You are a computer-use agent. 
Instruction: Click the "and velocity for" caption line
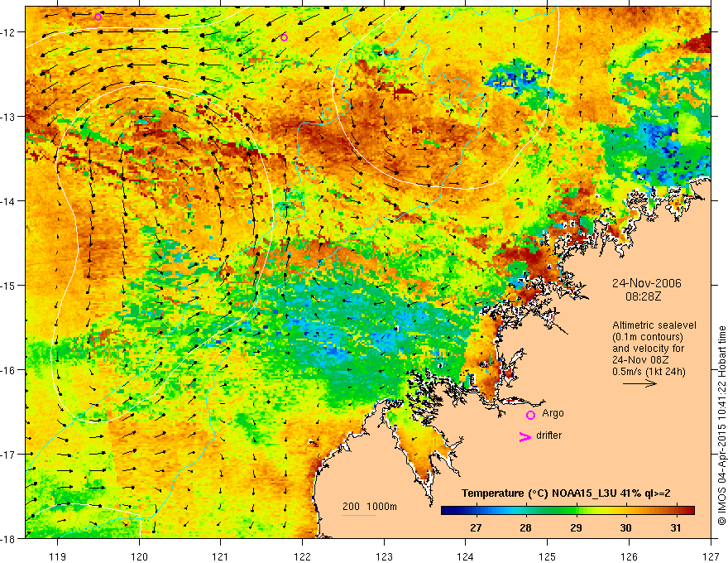[x=648, y=349]
